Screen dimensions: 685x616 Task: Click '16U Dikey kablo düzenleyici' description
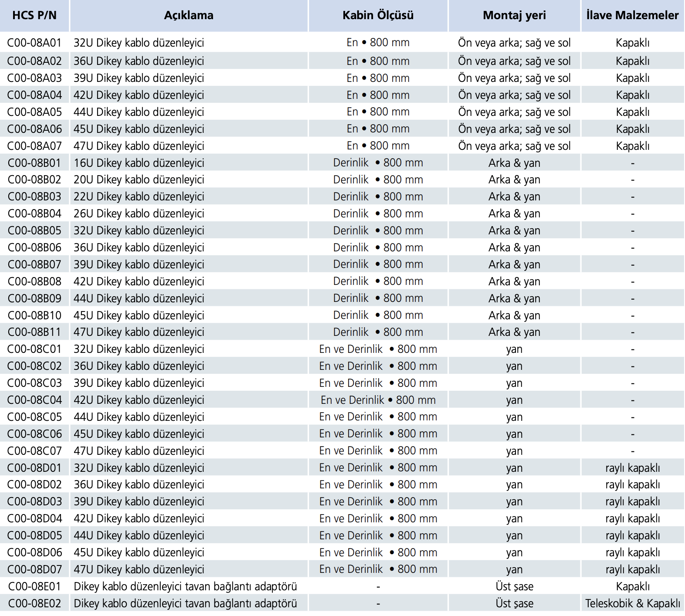click(x=139, y=163)
